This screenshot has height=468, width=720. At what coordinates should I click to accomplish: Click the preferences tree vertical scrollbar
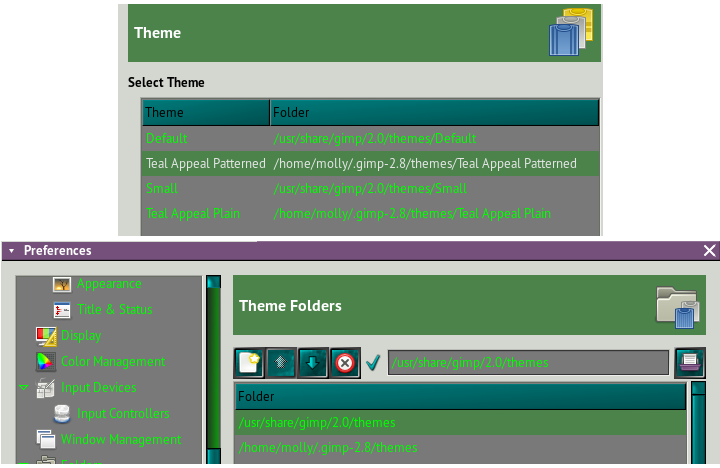point(214,369)
